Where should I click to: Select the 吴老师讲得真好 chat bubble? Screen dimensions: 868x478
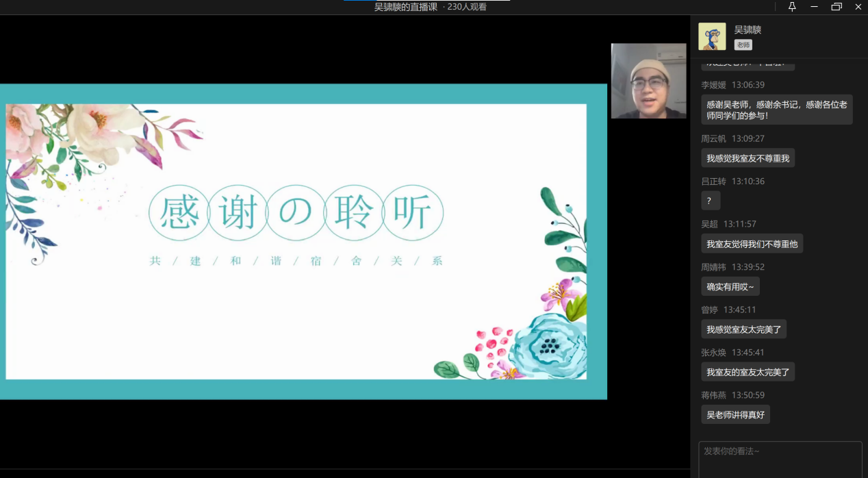point(735,414)
